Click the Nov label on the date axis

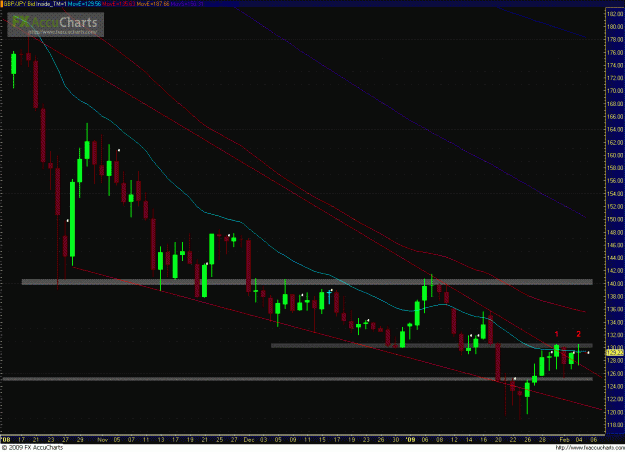tap(102, 440)
